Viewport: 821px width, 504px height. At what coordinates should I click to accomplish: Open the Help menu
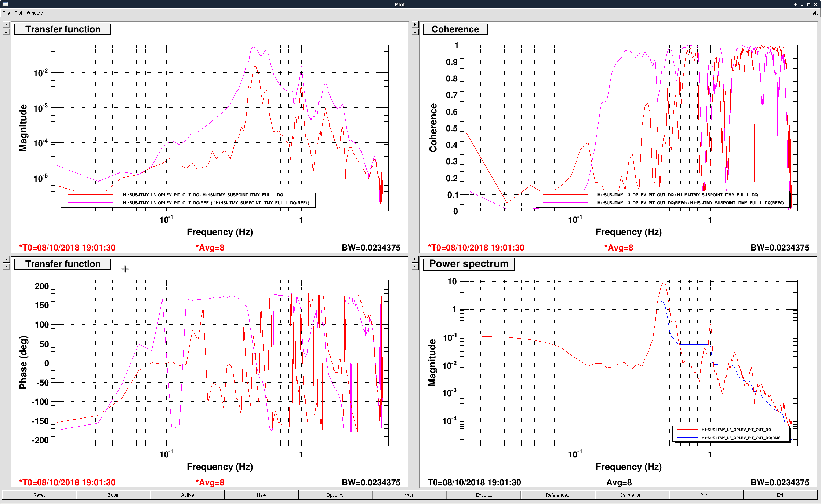(x=814, y=13)
